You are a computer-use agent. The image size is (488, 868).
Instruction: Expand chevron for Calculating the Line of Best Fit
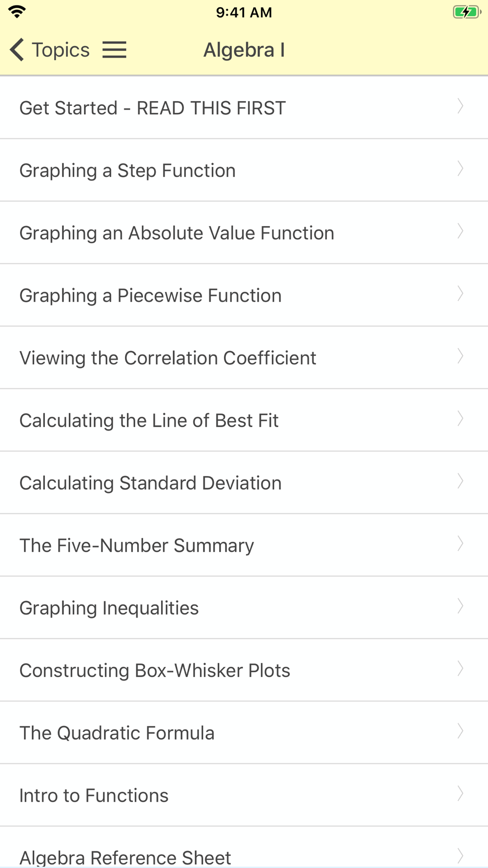pos(460,419)
